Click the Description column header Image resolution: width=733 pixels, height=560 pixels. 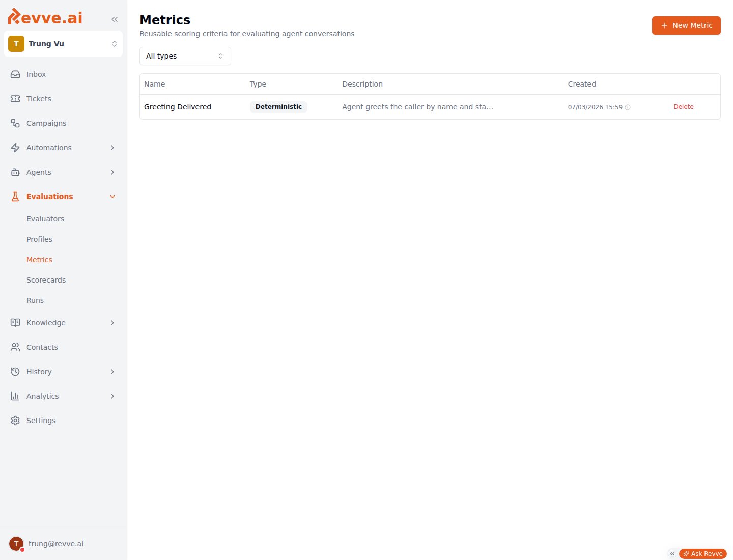362,84
